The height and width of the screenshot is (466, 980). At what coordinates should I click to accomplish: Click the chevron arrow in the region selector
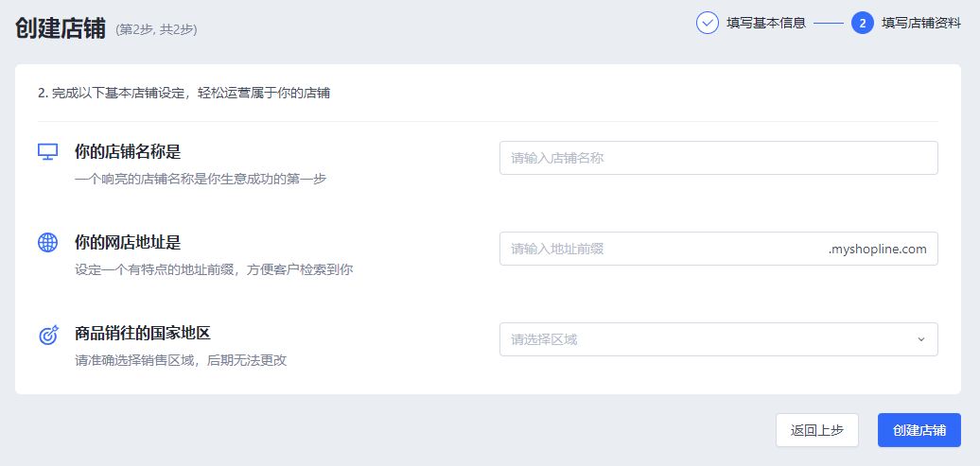coord(920,339)
